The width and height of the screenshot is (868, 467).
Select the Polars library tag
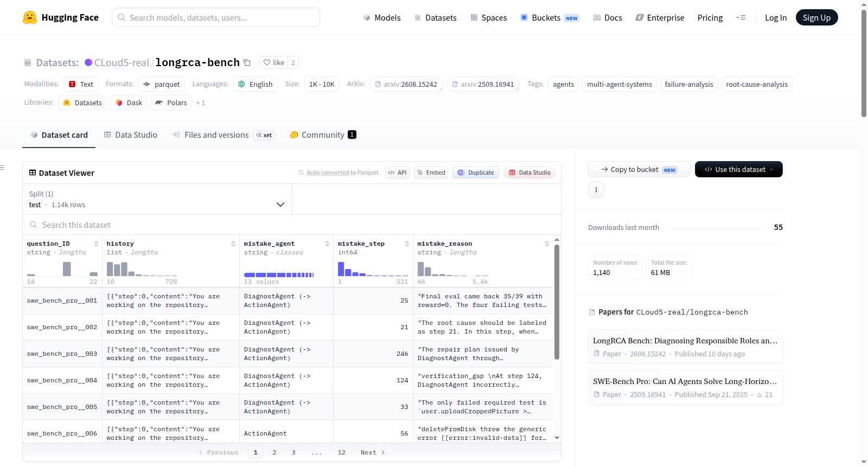click(171, 103)
